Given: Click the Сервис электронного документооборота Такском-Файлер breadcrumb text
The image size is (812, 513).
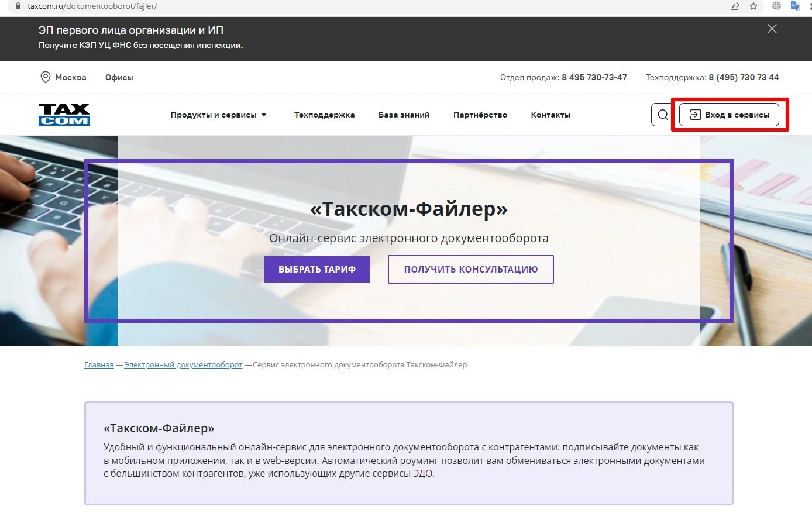Looking at the screenshot, I should pos(360,364).
